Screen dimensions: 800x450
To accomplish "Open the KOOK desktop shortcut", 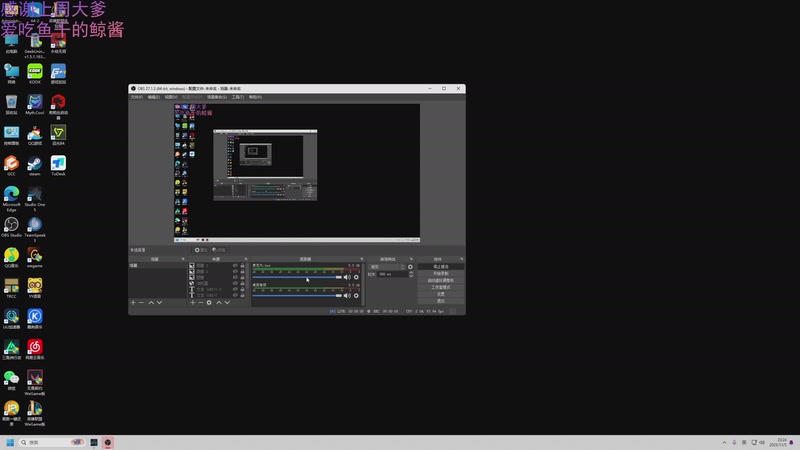I will 35,74.
